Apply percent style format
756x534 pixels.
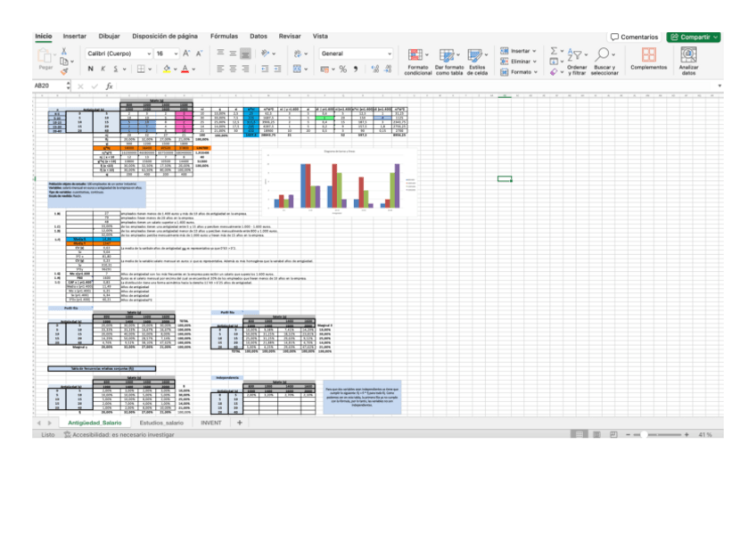[x=343, y=70]
